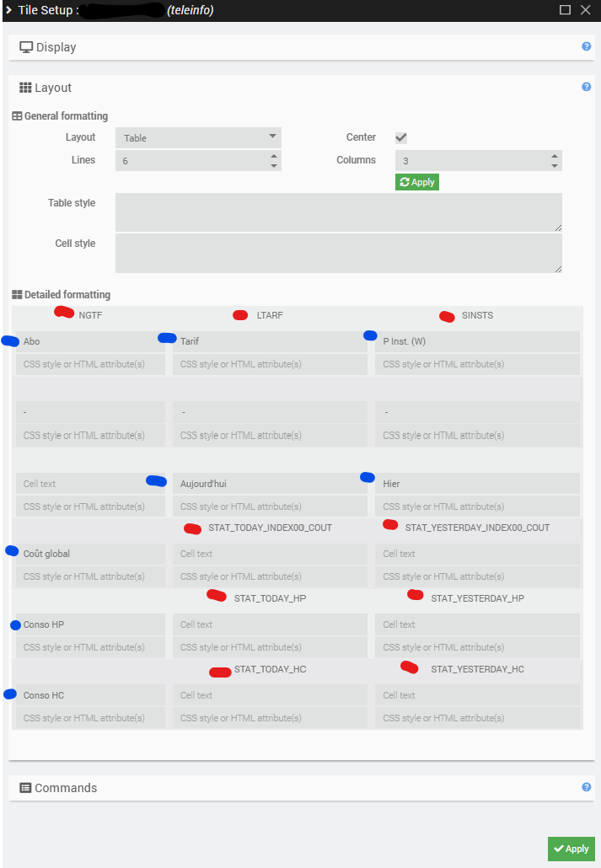Screen dimensions: 601x868
Task: Edit the Conso HC cell field
Action: tap(90, 695)
